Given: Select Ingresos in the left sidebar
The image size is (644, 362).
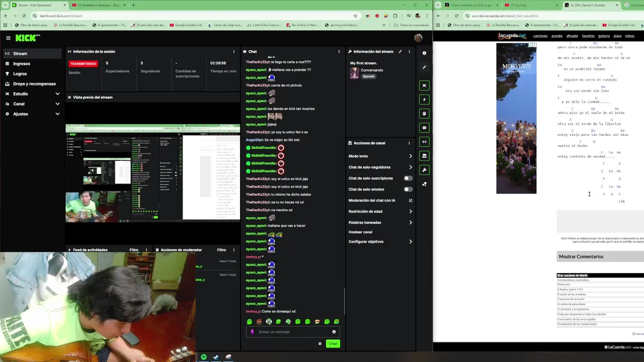Looking at the screenshot, I should [33, 63].
